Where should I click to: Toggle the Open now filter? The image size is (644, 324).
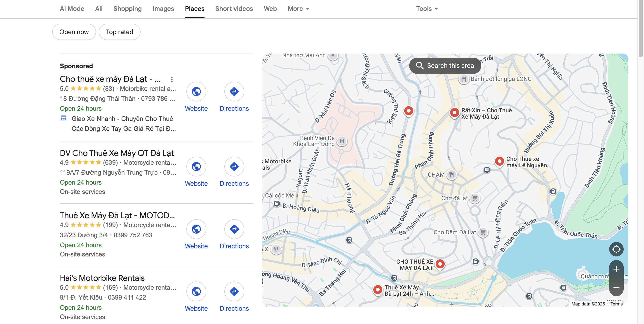[74, 32]
